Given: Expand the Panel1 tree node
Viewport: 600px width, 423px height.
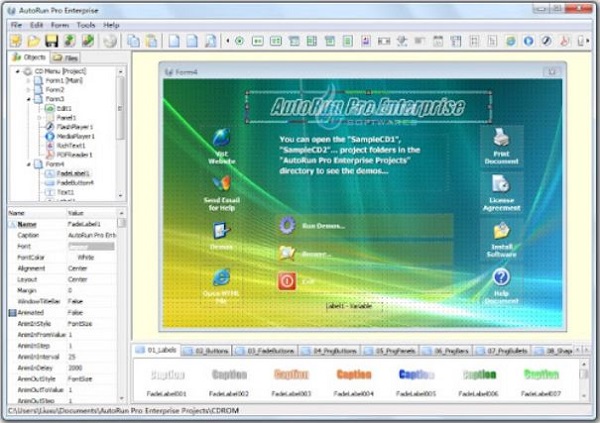Looking at the screenshot, I should click(x=39, y=118).
